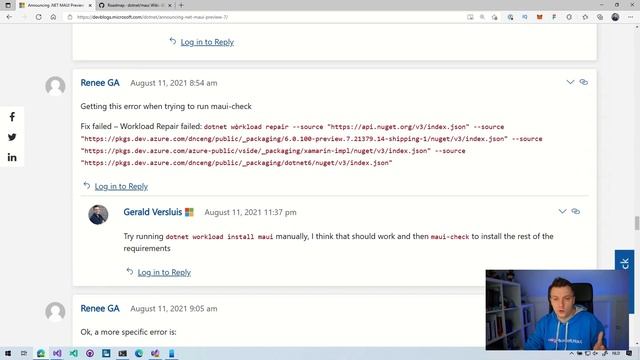Open Visual Studio Code on taskbar
The image size is (640, 360).
73,353
